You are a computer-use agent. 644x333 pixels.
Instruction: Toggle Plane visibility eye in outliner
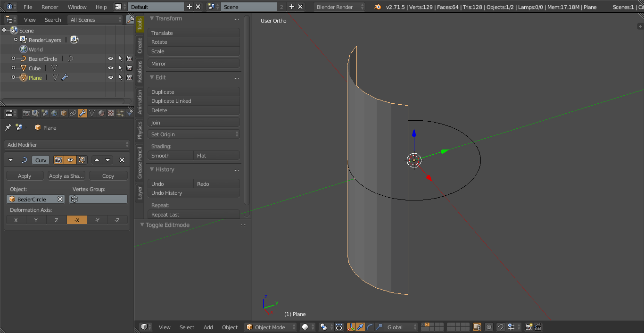[111, 77]
